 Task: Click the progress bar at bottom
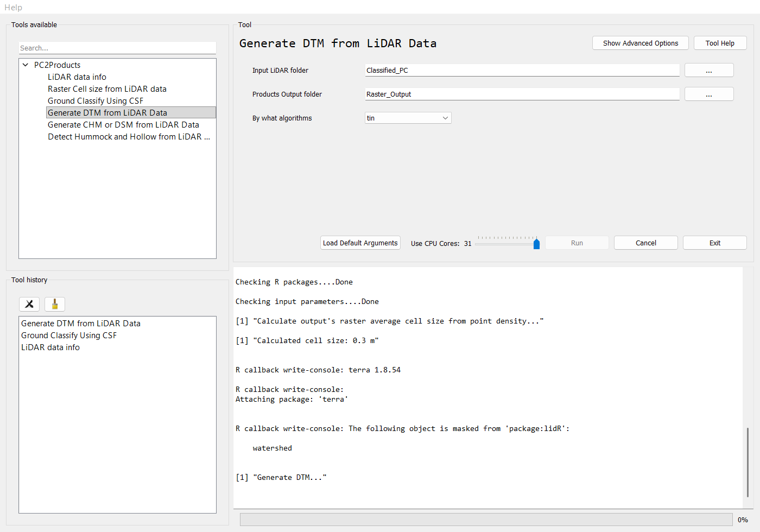click(486, 520)
